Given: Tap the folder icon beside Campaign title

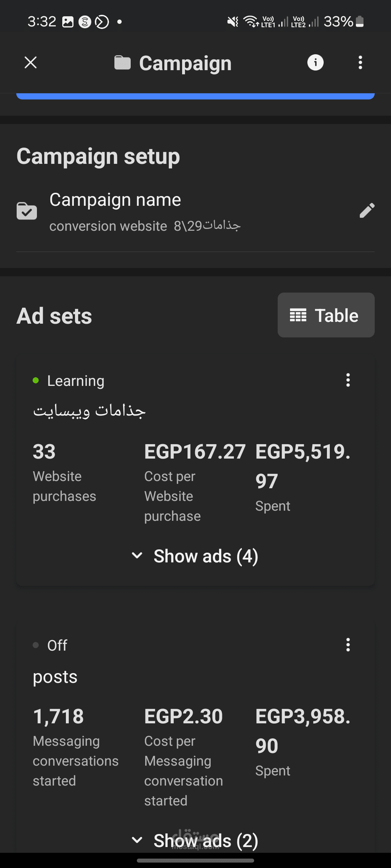Looking at the screenshot, I should pos(122,63).
